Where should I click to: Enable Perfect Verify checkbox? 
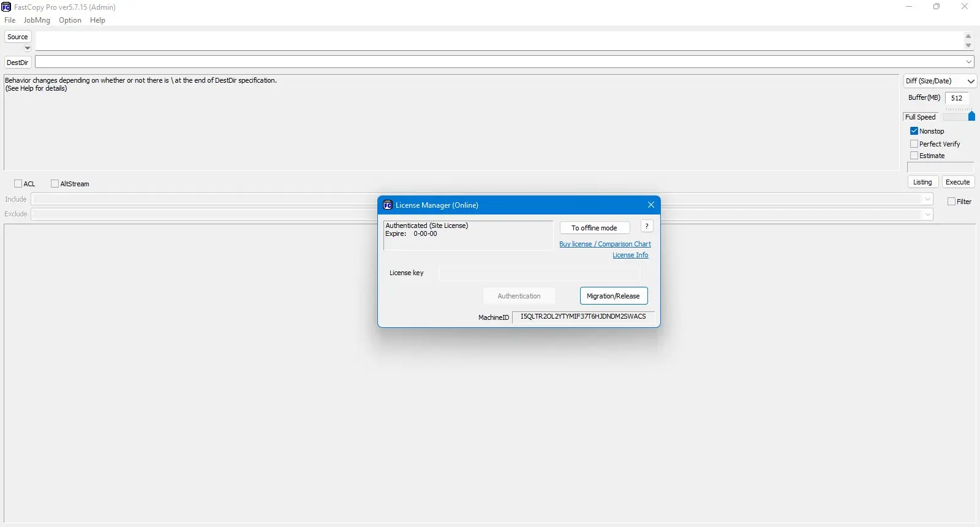(x=914, y=144)
